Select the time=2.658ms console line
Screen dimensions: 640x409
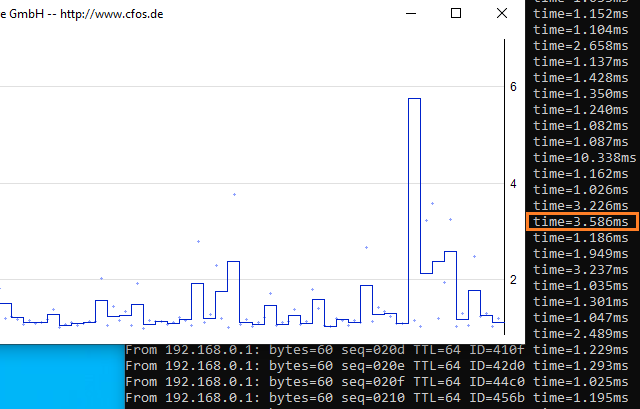pos(580,46)
